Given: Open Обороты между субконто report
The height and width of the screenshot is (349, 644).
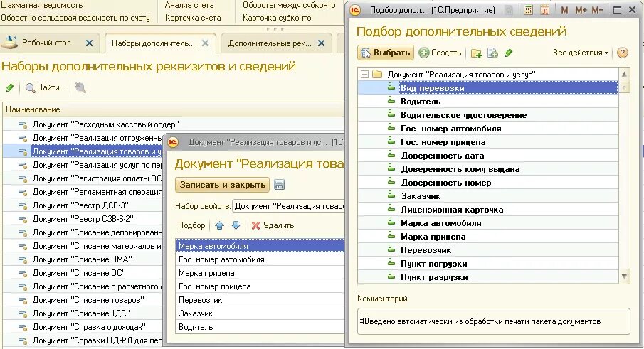Looking at the screenshot, I should click(x=289, y=6).
